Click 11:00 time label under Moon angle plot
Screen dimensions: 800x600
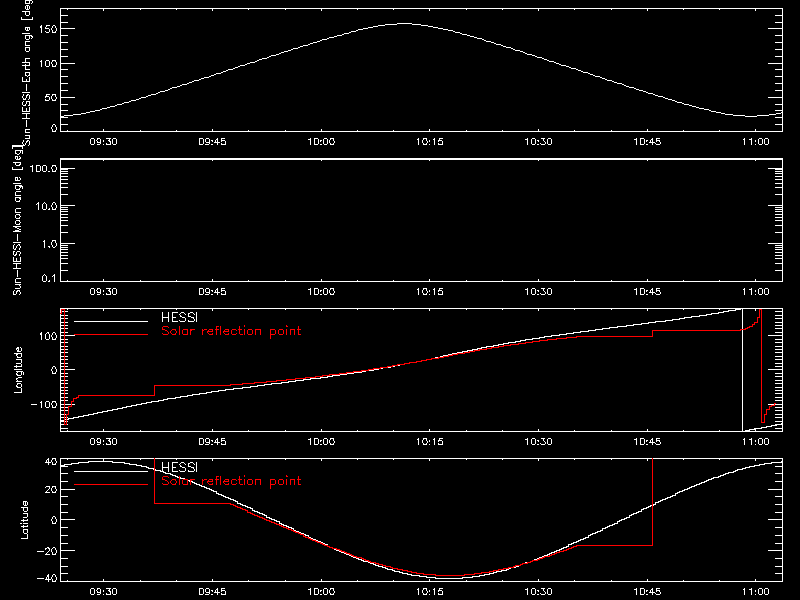[756, 291]
